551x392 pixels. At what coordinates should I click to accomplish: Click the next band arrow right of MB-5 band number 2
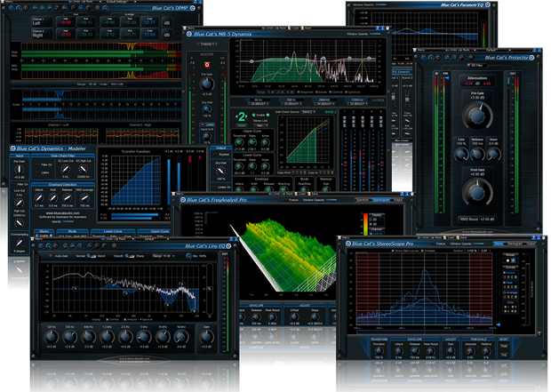click(247, 116)
